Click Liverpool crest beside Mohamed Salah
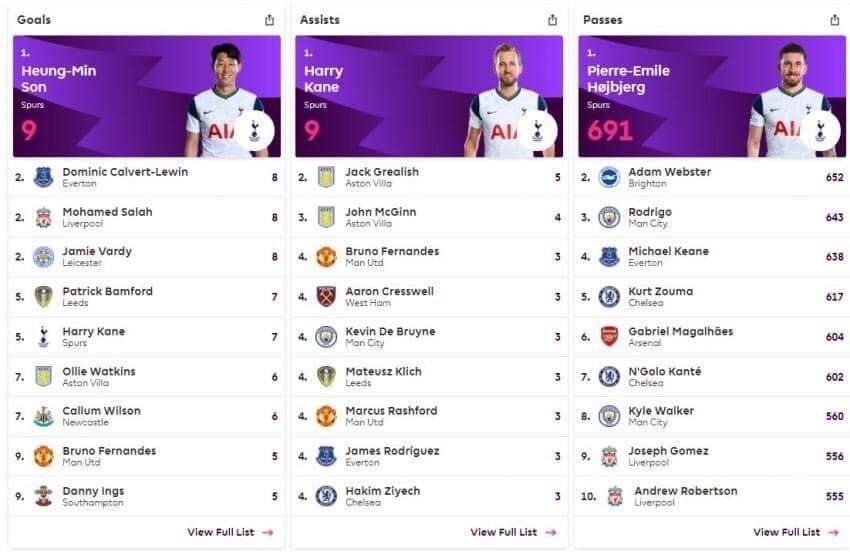This screenshot has width=850, height=558. (x=43, y=217)
